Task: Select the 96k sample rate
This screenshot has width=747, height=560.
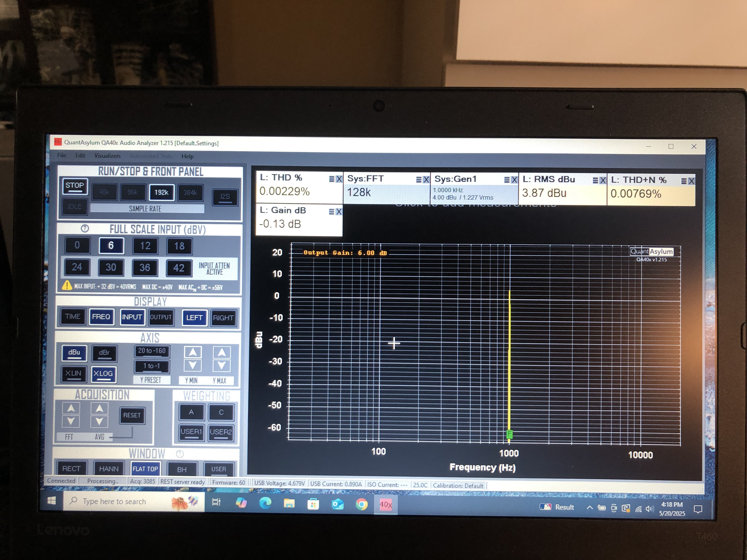Action: (x=133, y=192)
